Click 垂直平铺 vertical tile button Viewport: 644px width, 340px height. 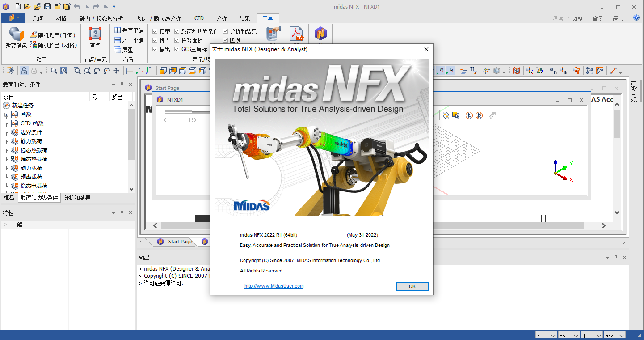coord(129,30)
